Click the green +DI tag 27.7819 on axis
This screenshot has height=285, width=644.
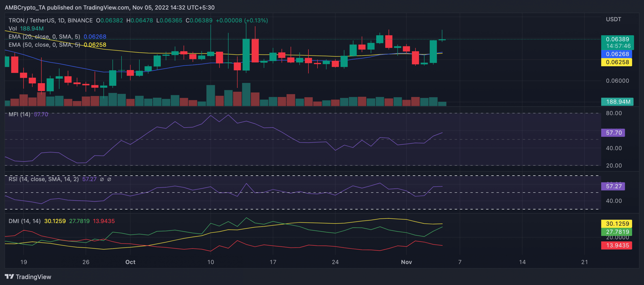click(616, 232)
